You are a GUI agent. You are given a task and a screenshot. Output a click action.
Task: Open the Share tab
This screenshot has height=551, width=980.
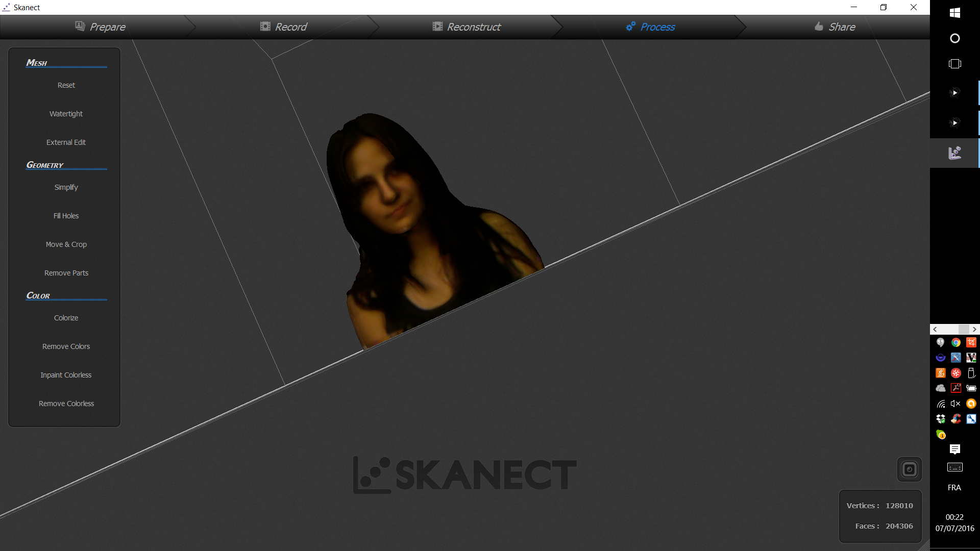[x=835, y=27]
